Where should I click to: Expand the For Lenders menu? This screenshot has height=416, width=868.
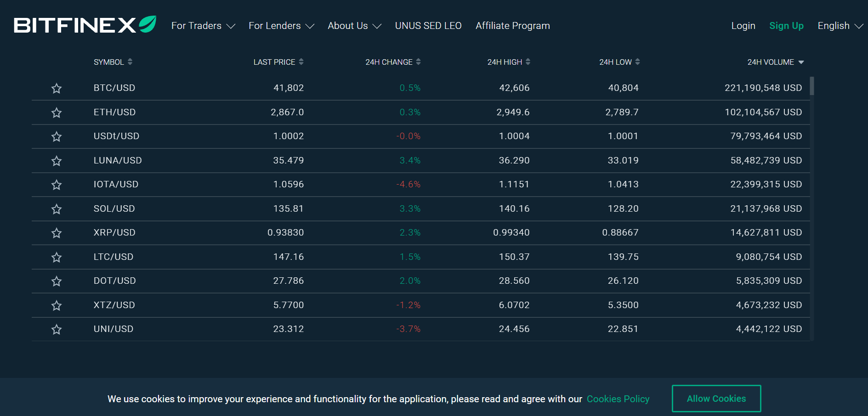click(x=281, y=26)
